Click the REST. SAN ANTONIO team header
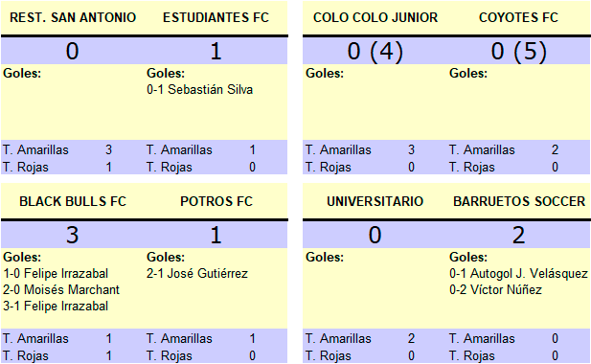Image resolution: width=591 pixels, height=364 pixels. [73, 17]
